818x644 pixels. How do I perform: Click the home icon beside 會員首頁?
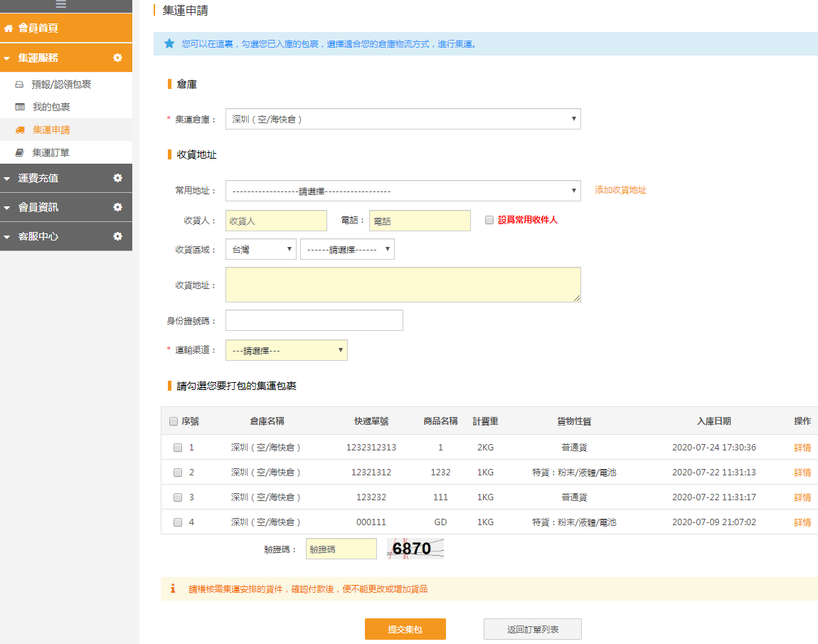(x=9, y=28)
